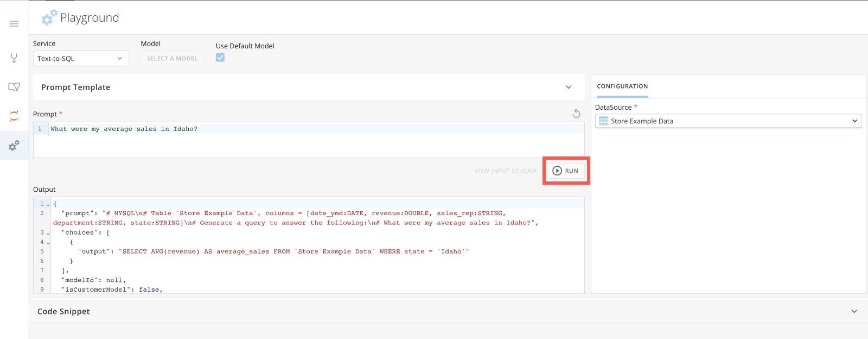Click into the Prompt text editor
Screen dimensions: 868x339
pos(309,140)
